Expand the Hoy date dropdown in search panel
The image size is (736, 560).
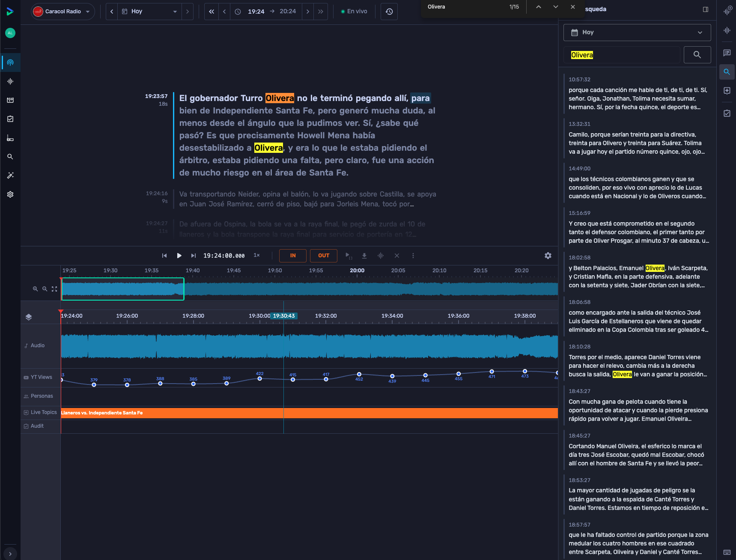pos(637,33)
